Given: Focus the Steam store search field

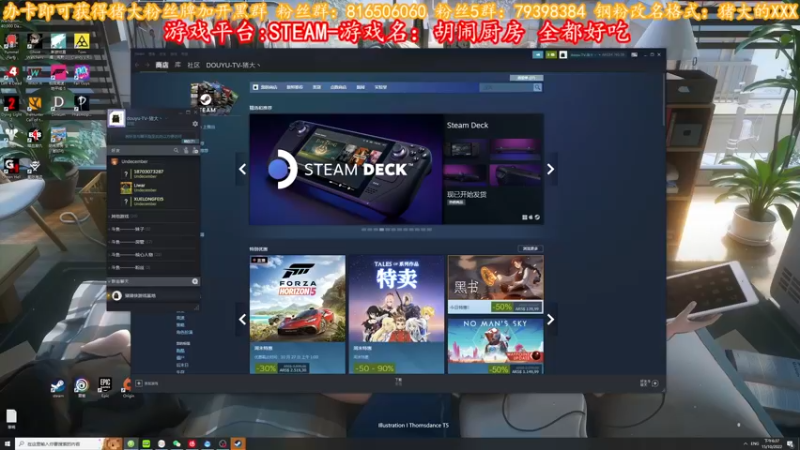Looking at the screenshot, I should 506,87.
